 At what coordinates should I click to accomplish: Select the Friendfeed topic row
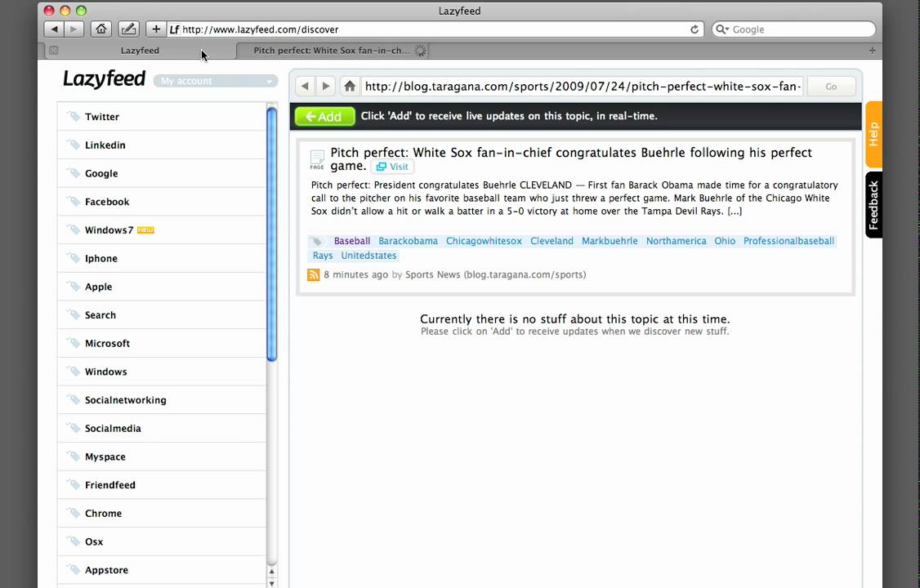pos(162,485)
